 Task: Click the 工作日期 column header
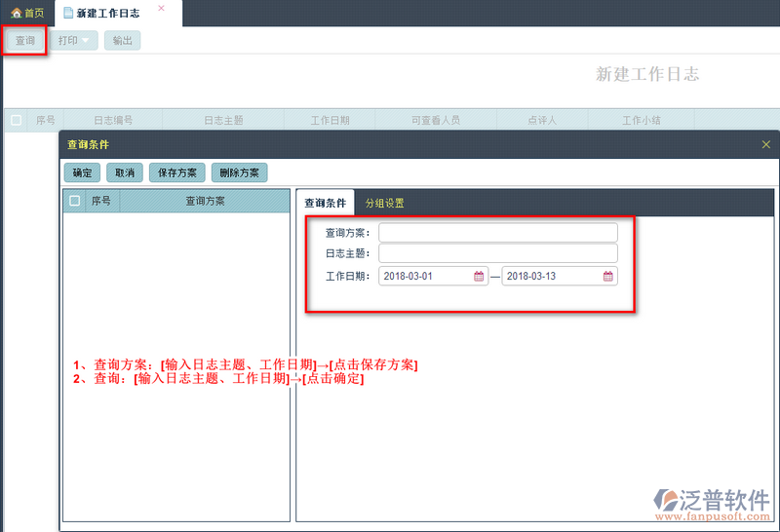click(330, 120)
